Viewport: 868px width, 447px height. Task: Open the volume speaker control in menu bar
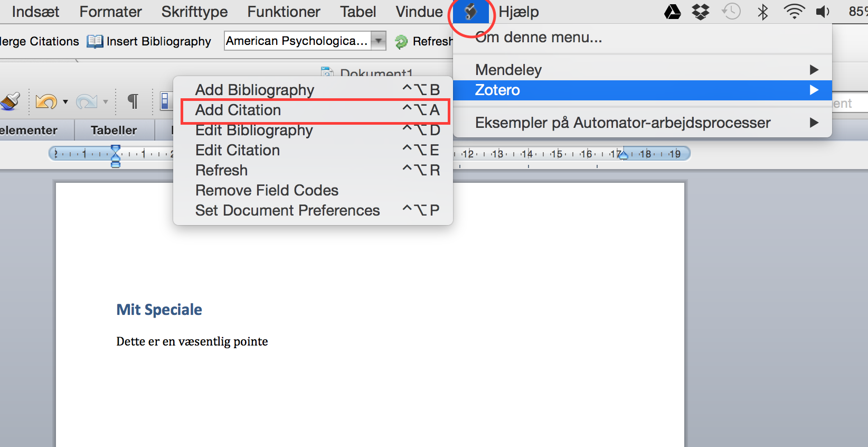click(823, 11)
